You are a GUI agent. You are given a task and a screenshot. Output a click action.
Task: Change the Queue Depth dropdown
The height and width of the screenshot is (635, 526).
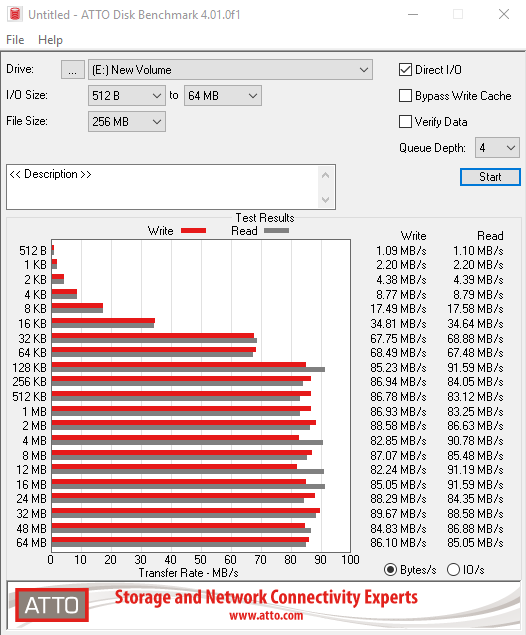pyautogui.click(x=497, y=148)
